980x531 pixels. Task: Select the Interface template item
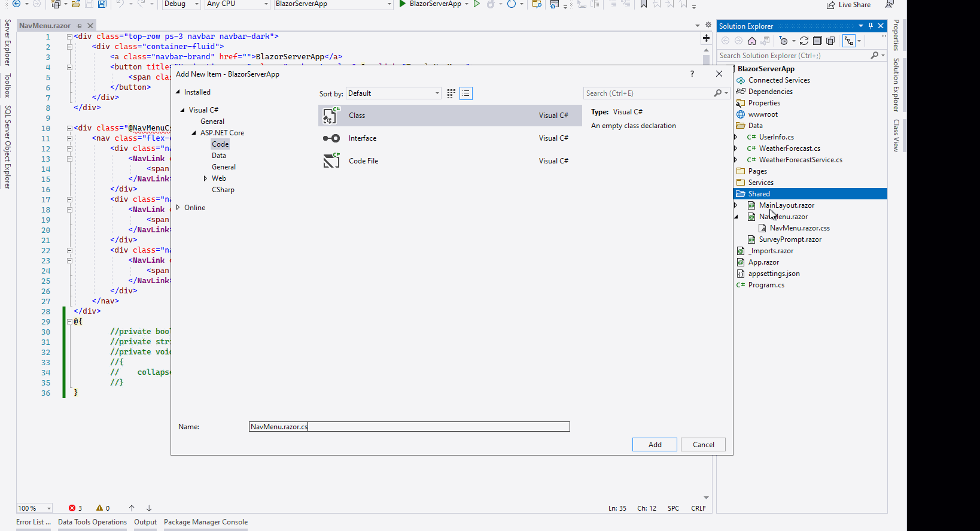(450, 138)
